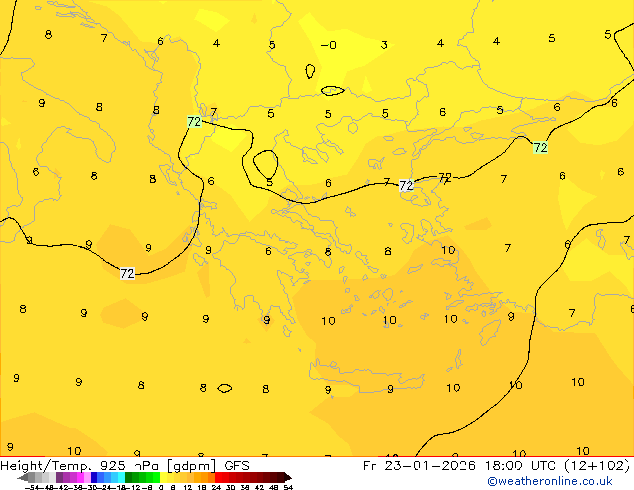The height and width of the screenshot is (490, 634).
Task: Click the gray arrow tip at the scale's cold end
Action: point(23,478)
